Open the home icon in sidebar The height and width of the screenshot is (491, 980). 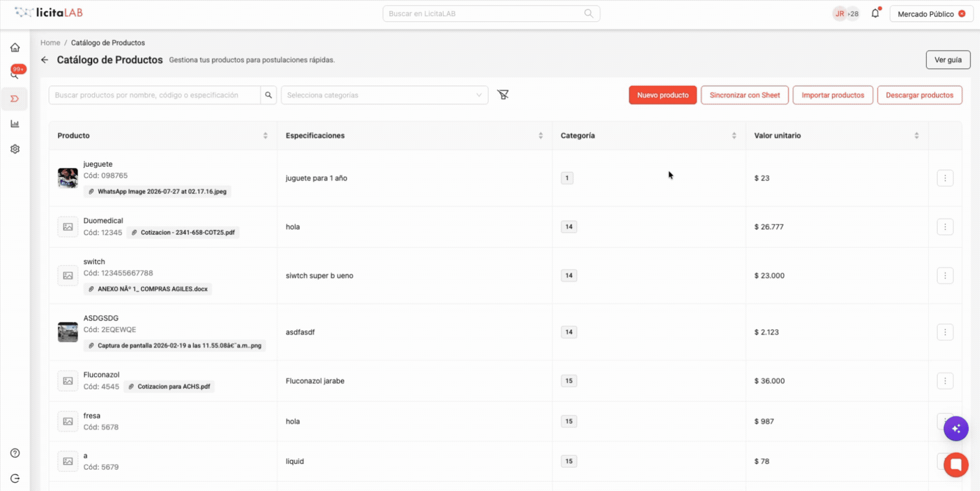click(x=15, y=48)
